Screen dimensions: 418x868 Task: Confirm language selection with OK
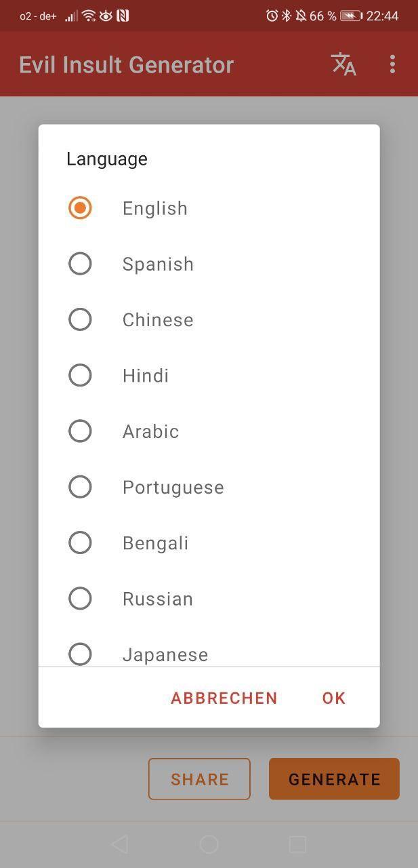(x=334, y=698)
